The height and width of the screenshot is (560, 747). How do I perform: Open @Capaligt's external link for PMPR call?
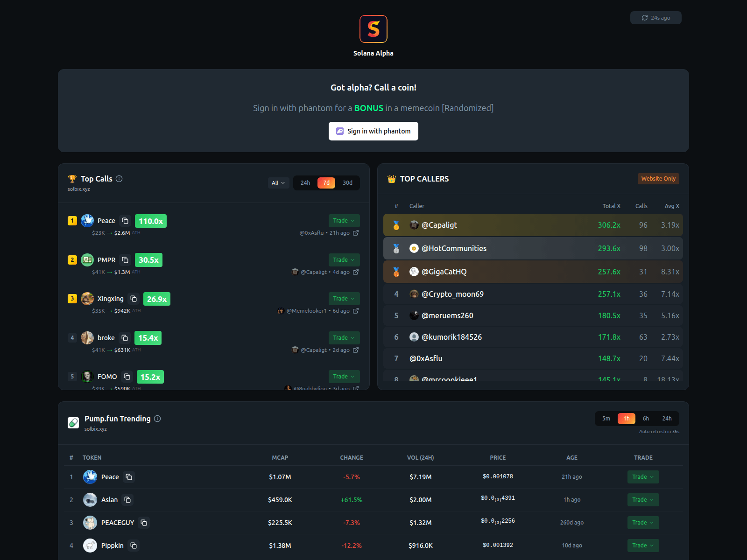tap(356, 272)
